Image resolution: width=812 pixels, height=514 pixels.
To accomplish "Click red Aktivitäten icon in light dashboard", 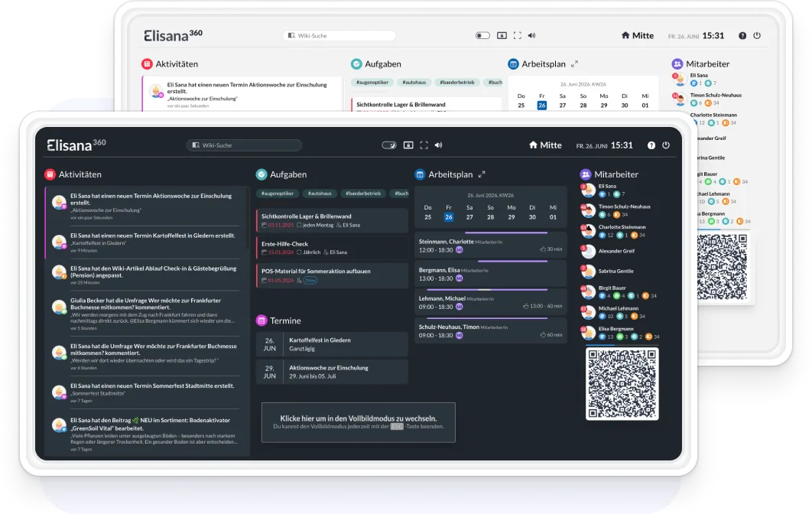I will tap(147, 63).
